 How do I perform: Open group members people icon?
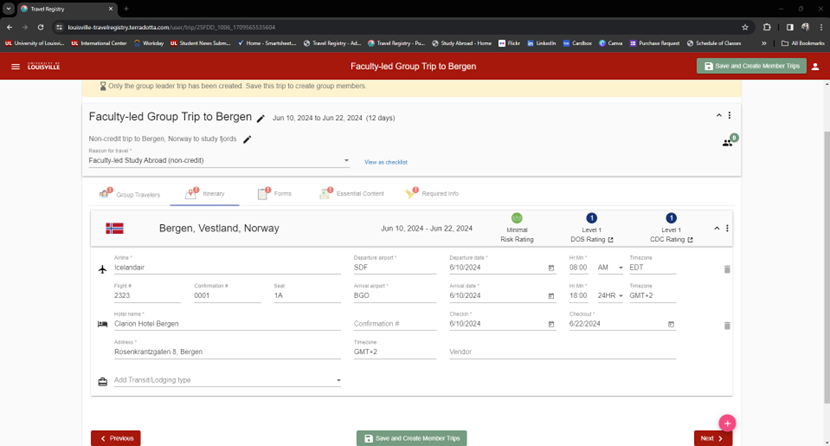pos(728,142)
